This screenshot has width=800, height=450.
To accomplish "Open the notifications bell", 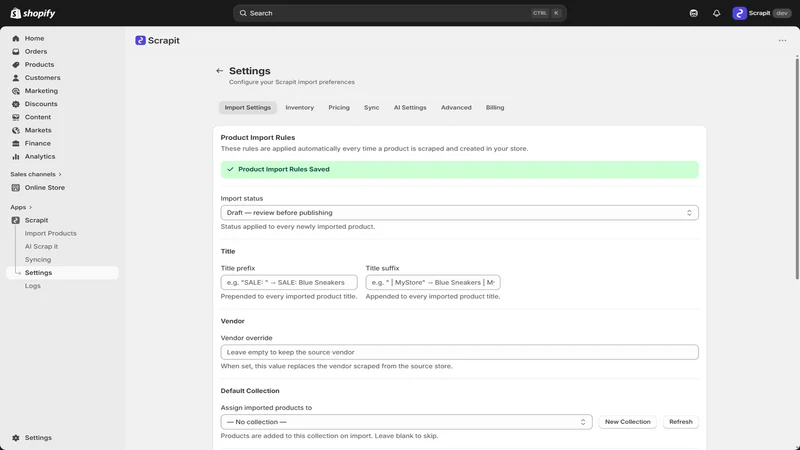I will click(x=716, y=13).
